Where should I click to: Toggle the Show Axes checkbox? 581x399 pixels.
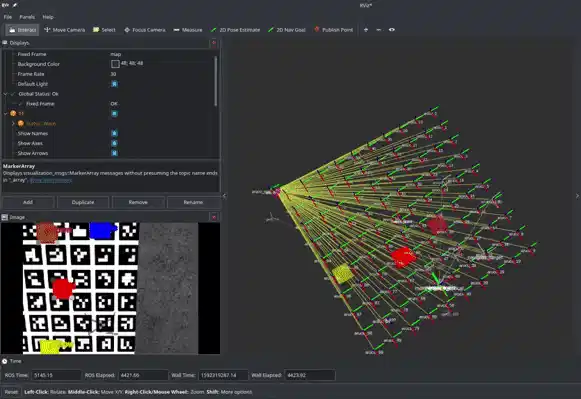coord(114,143)
